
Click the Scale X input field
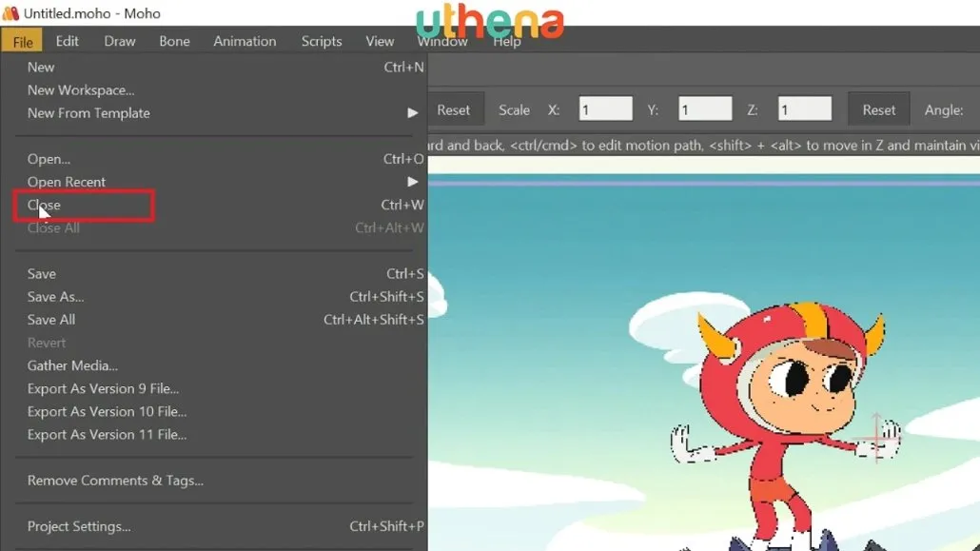pos(605,109)
